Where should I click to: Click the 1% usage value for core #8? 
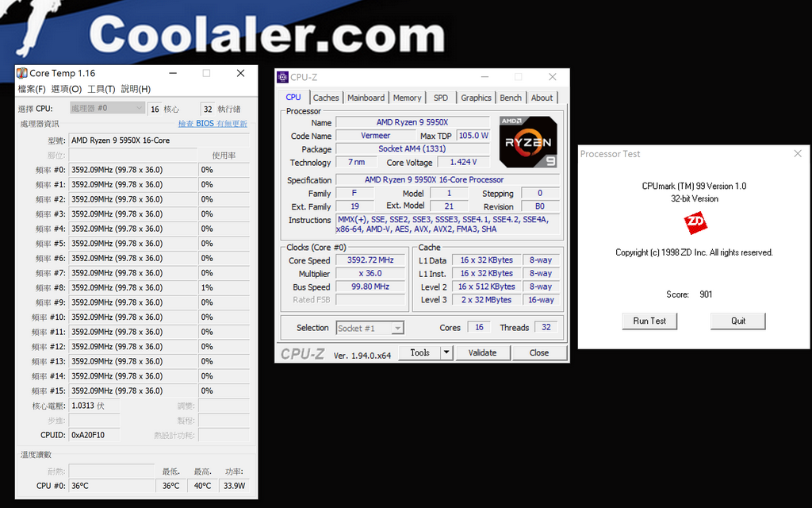point(224,287)
